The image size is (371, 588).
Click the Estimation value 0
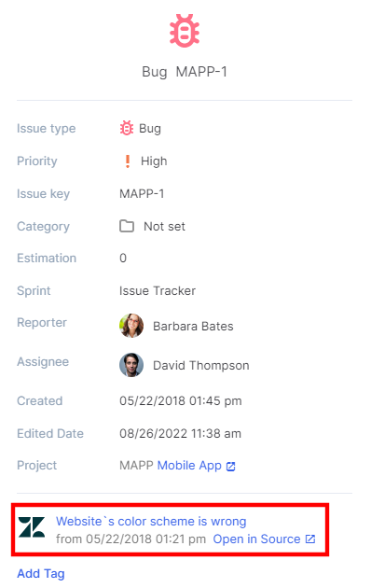123,258
